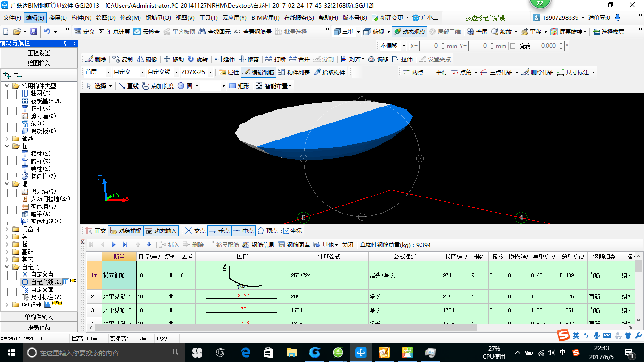Open the BIM应用(I) menu
The height and width of the screenshot is (362, 644).
(265, 18)
